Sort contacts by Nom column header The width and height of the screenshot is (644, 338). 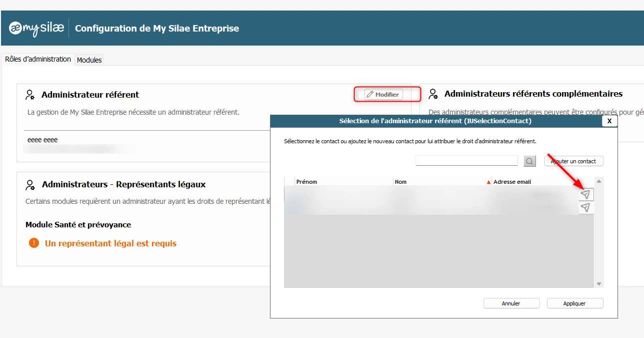pos(442,182)
